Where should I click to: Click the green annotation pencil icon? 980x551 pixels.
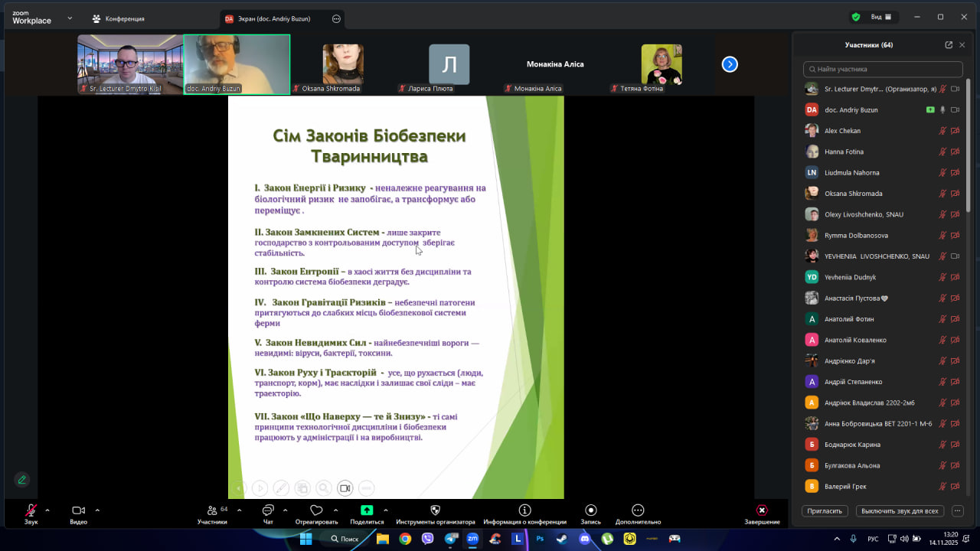(x=21, y=480)
